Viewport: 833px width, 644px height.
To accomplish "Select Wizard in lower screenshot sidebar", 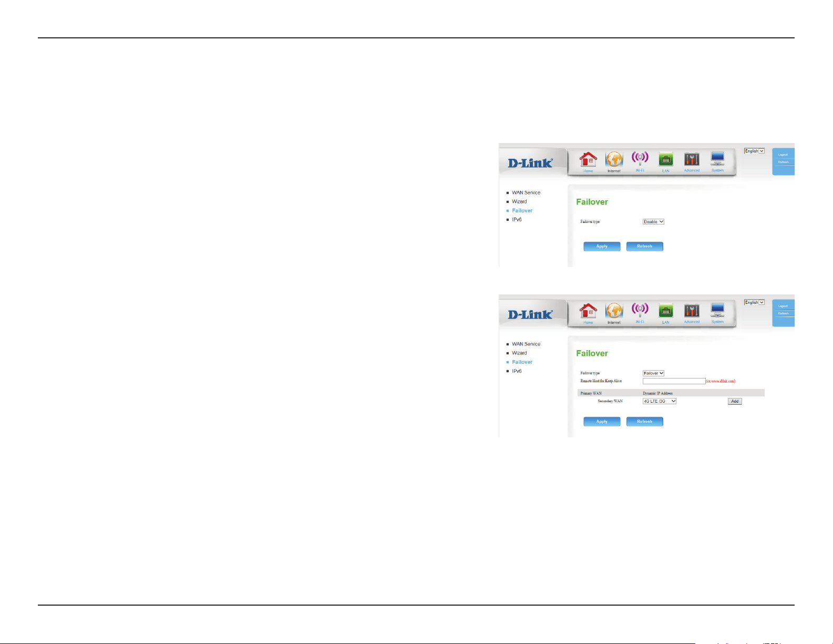I will (x=519, y=353).
